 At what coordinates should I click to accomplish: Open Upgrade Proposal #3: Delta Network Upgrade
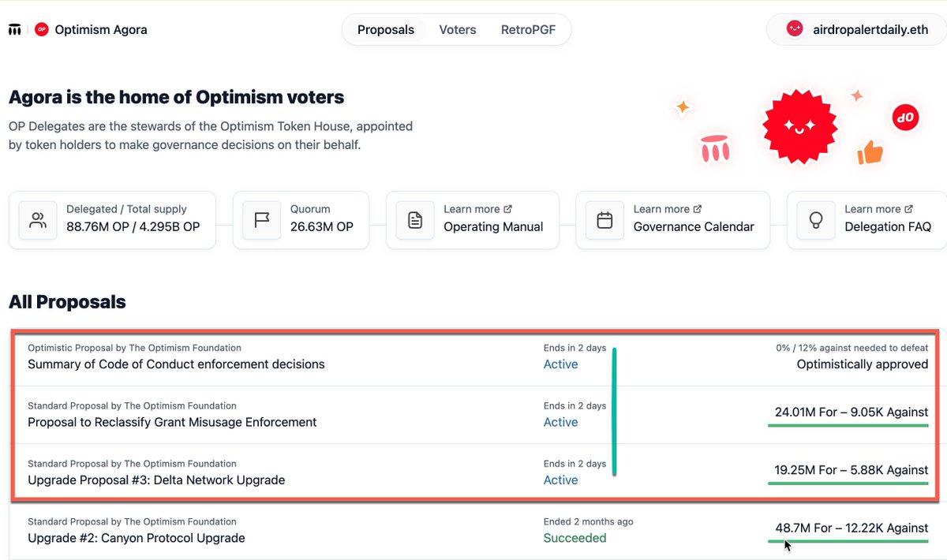(156, 480)
